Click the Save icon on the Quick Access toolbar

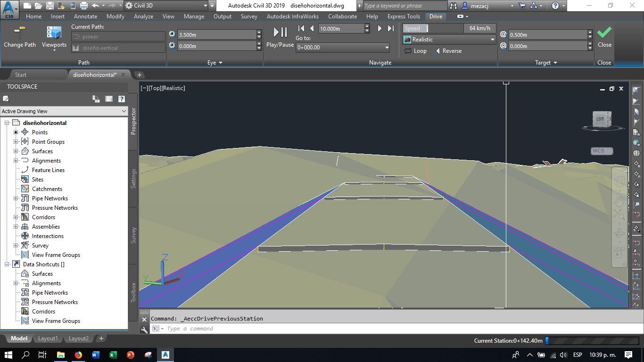pos(50,5)
